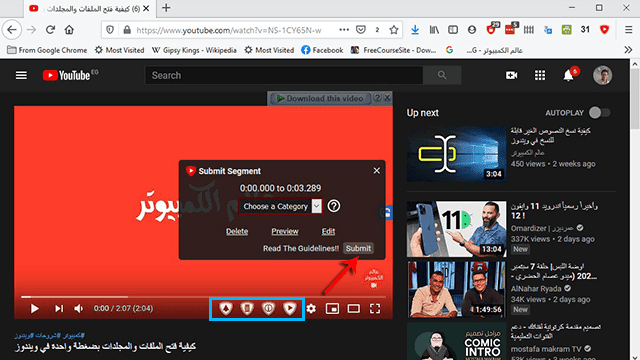Viewport: 640px width, 360px height.
Task: Click the Edit segment link
Action: 328,231
